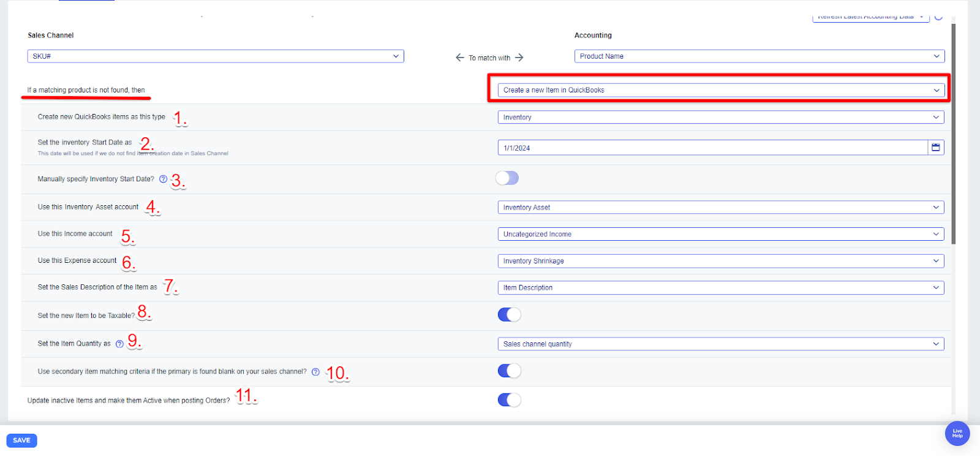Expand the Uncategorized Income dropdown

click(x=721, y=234)
